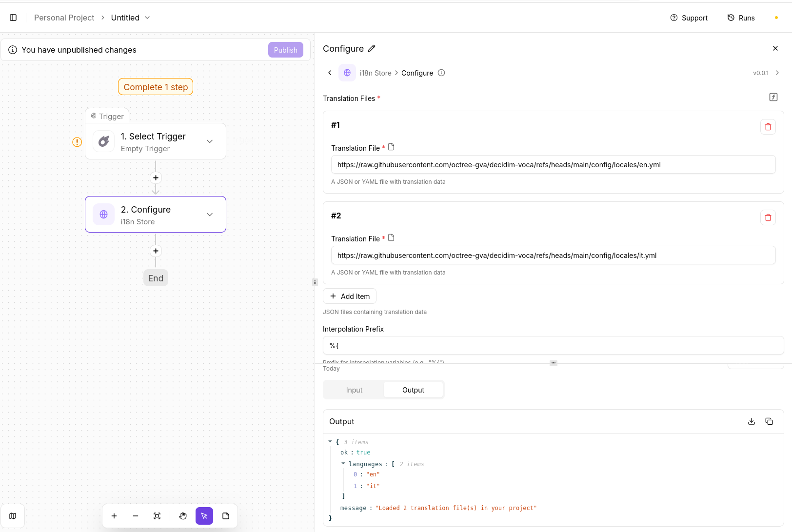Click the End node
Image resolution: width=792 pixels, height=532 pixels.
[x=156, y=278]
